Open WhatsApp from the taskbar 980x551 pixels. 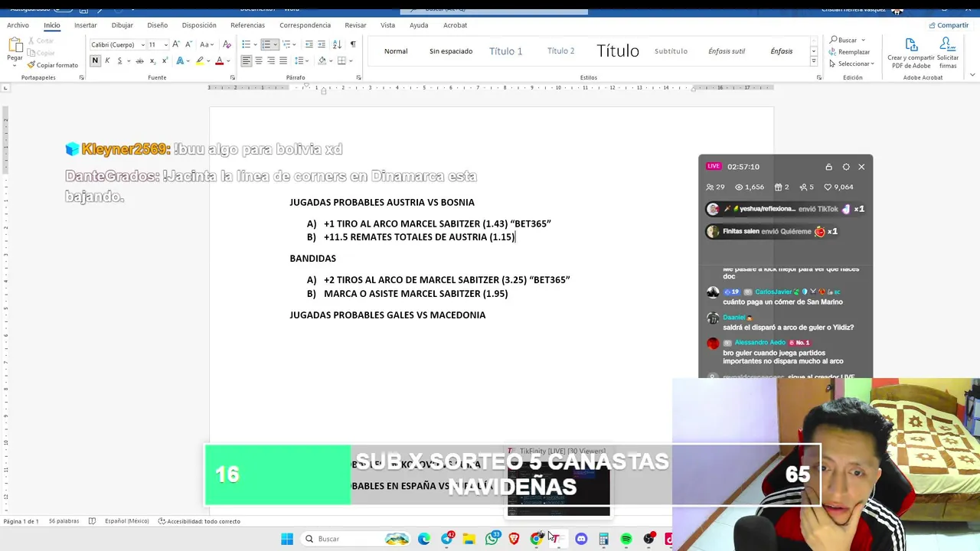click(492, 539)
